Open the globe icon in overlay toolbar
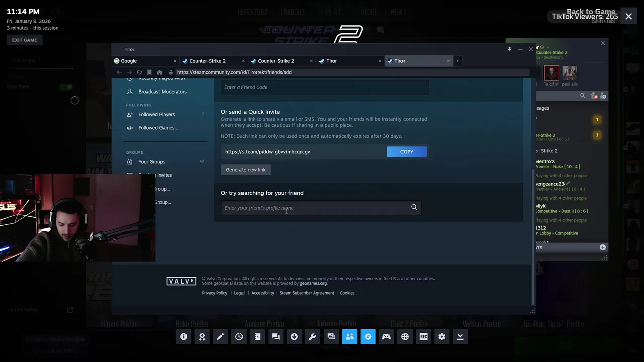Image resolution: width=644 pixels, height=362 pixels. (405, 337)
